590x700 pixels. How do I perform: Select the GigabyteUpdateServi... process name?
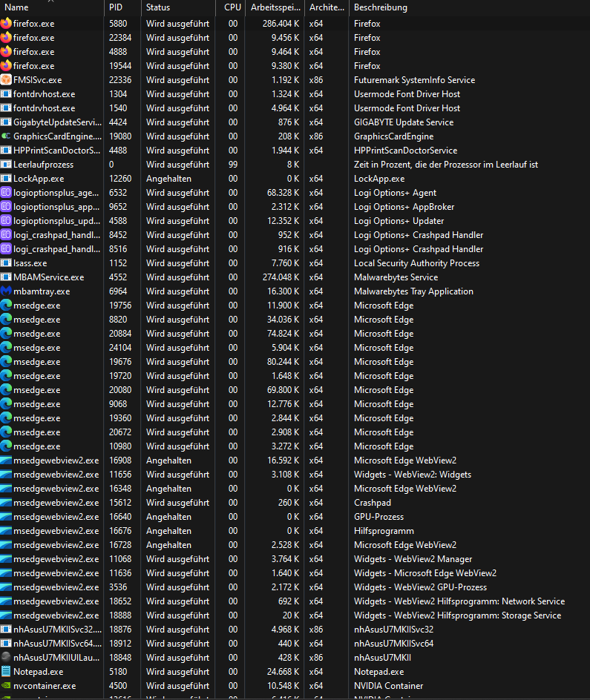tap(58, 122)
